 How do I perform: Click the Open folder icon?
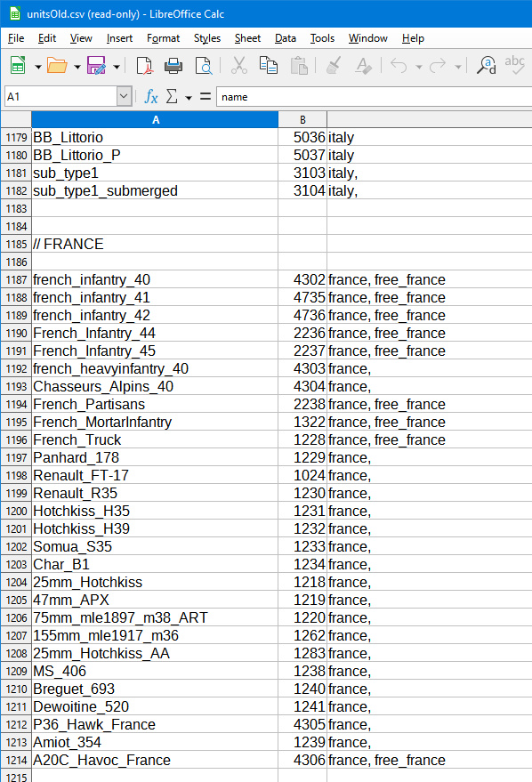[x=57, y=65]
